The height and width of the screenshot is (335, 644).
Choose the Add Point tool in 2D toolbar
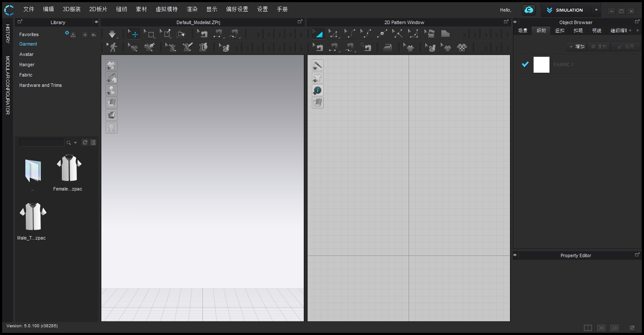(x=382, y=34)
